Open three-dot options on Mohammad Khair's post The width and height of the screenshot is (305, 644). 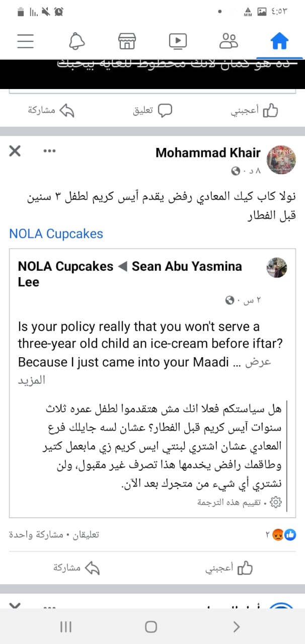click(x=49, y=151)
